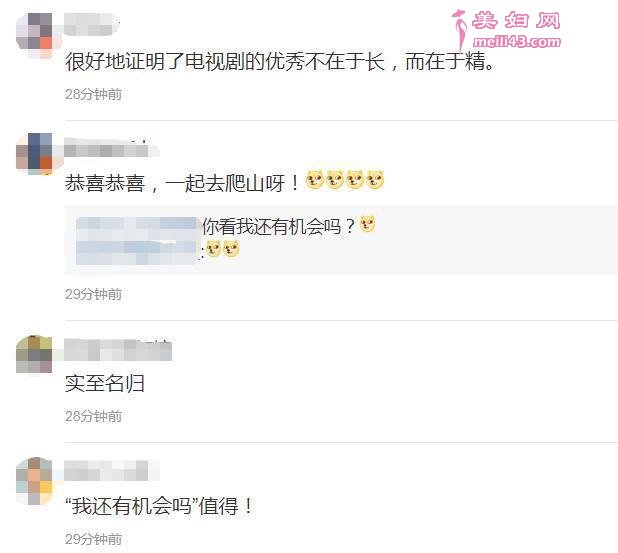Click the 28分钟前 timestamp under the first comment
Viewport: 618px width, 553px height.
(93, 95)
